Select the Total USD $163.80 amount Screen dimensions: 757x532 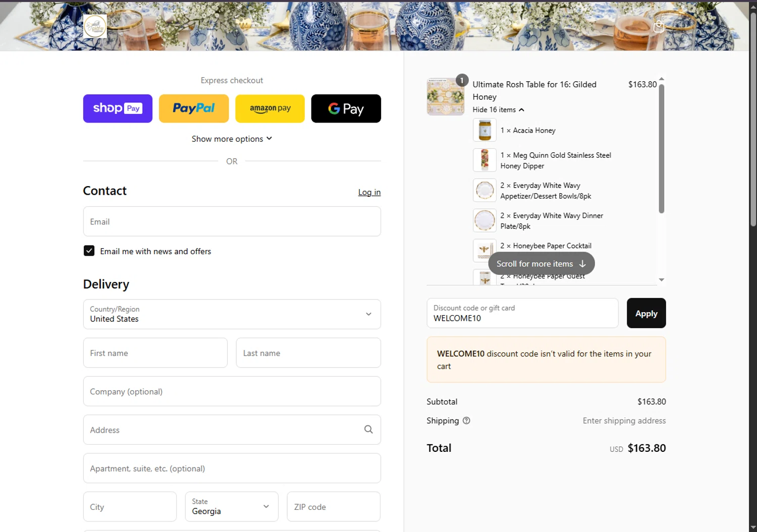(638, 448)
